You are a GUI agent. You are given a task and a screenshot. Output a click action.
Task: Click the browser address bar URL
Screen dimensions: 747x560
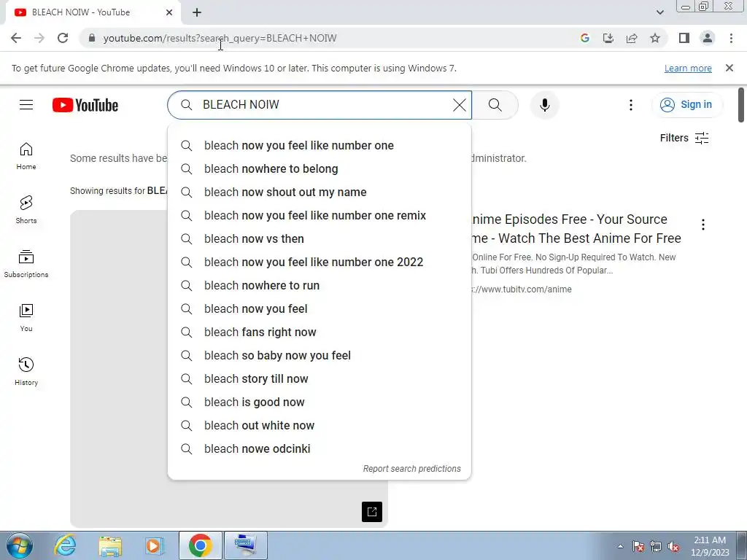[220, 38]
